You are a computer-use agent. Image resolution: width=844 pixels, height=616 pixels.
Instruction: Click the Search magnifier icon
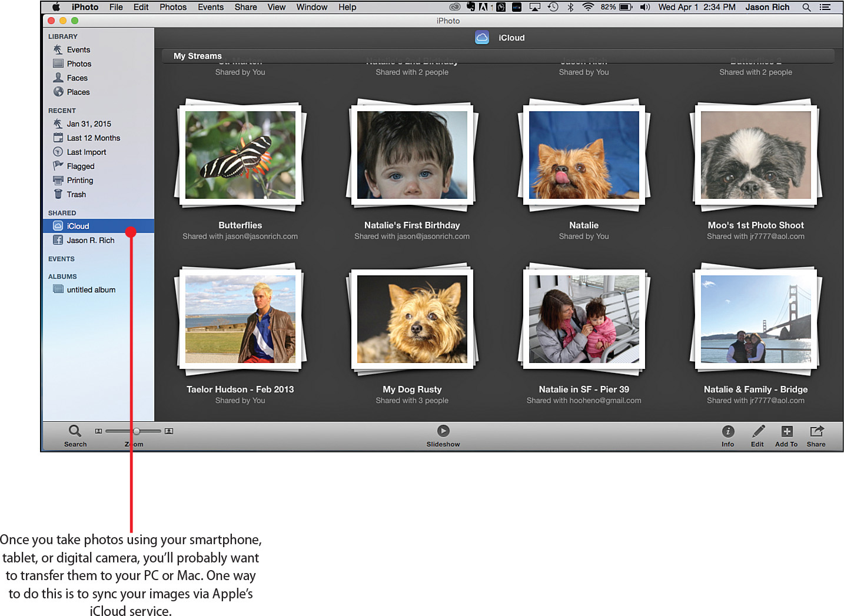(75, 431)
